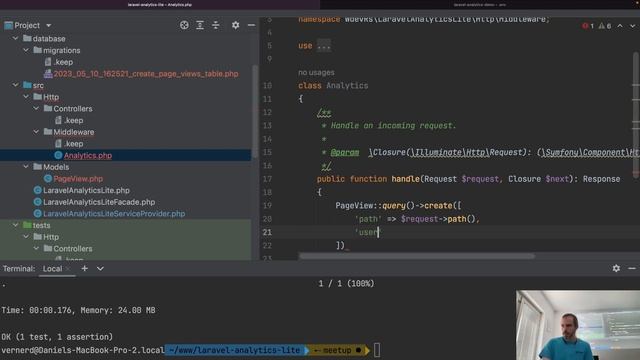Click the terminal command prompt cursor
The image size is (640, 360).
coord(377,350)
